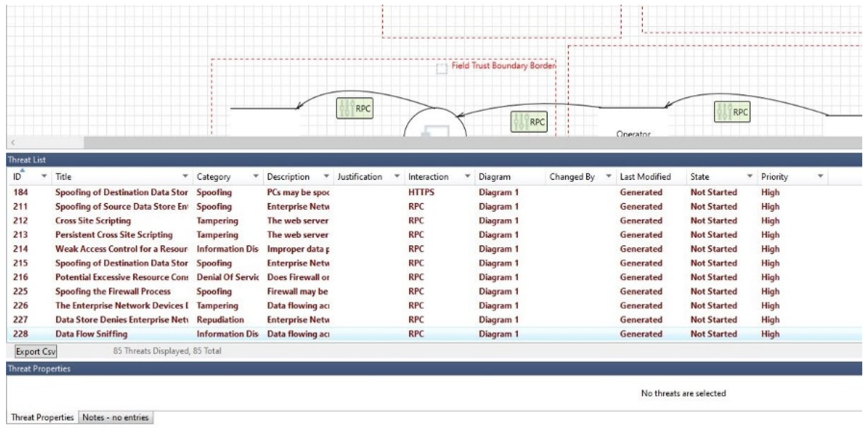This screenshot has width=868, height=431.
Task: Select threat 212 Cross Site Scripting row
Action: click(93, 220)
